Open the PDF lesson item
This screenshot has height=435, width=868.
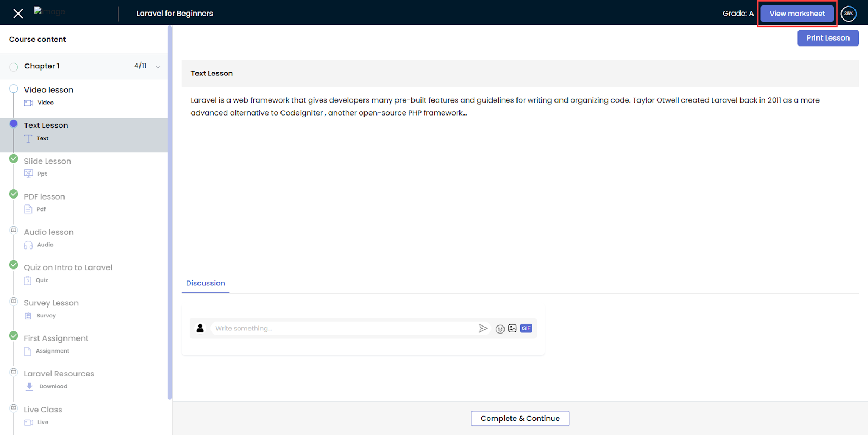44,197
